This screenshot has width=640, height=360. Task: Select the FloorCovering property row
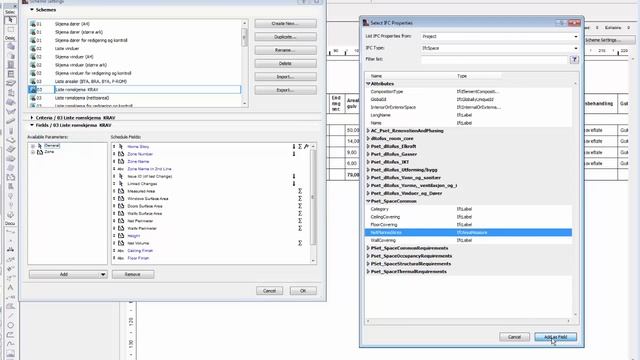tap(468, 225)
